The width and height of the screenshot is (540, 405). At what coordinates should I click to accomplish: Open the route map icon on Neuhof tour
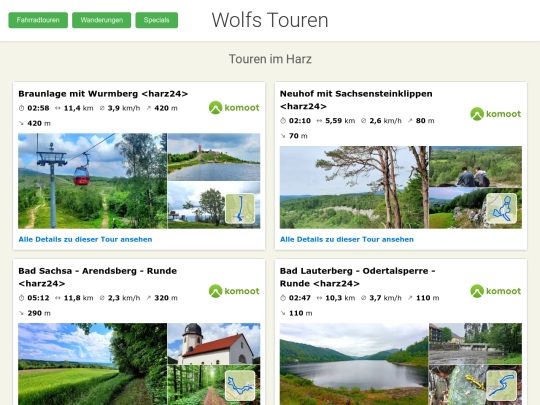coord(501,209)
